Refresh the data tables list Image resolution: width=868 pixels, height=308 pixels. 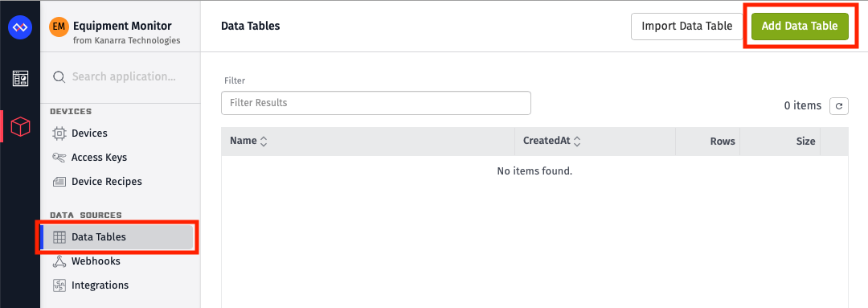tap(838, 106)
